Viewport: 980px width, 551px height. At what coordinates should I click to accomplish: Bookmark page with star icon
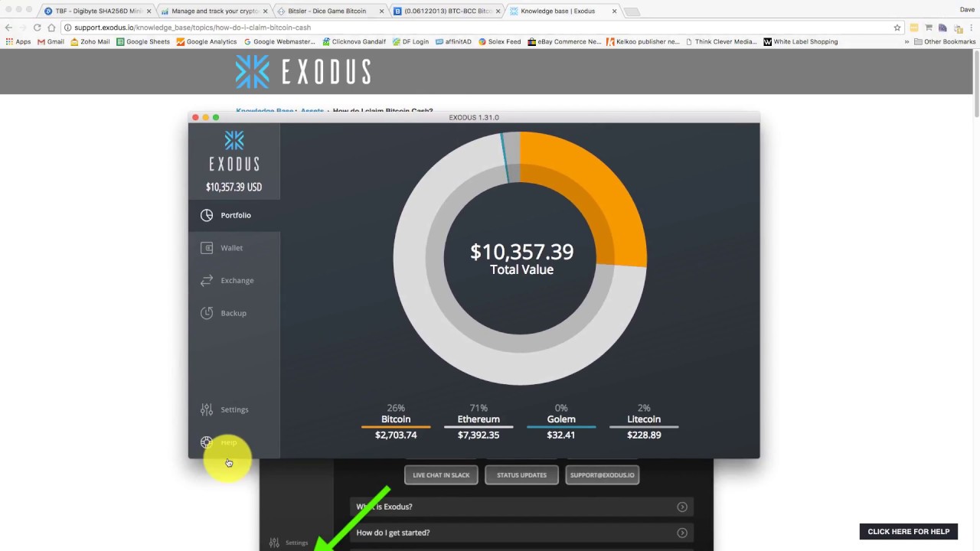tap(897, 28)
